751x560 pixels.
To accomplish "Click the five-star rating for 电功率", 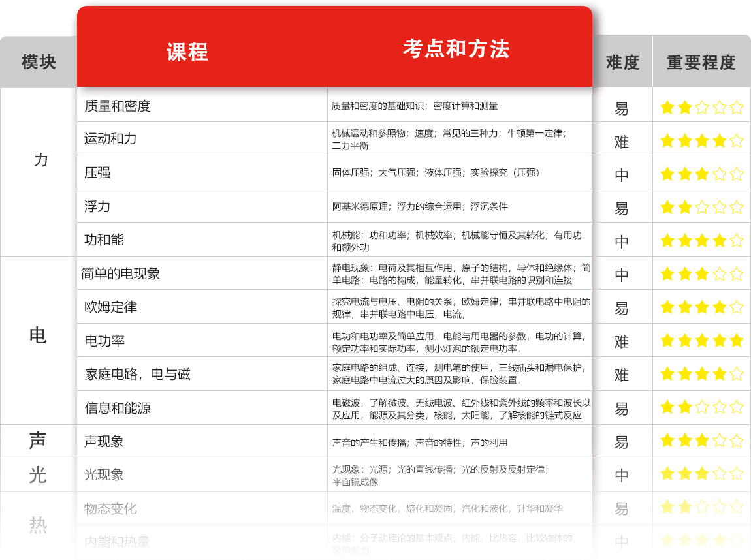I will click(701, 340).
